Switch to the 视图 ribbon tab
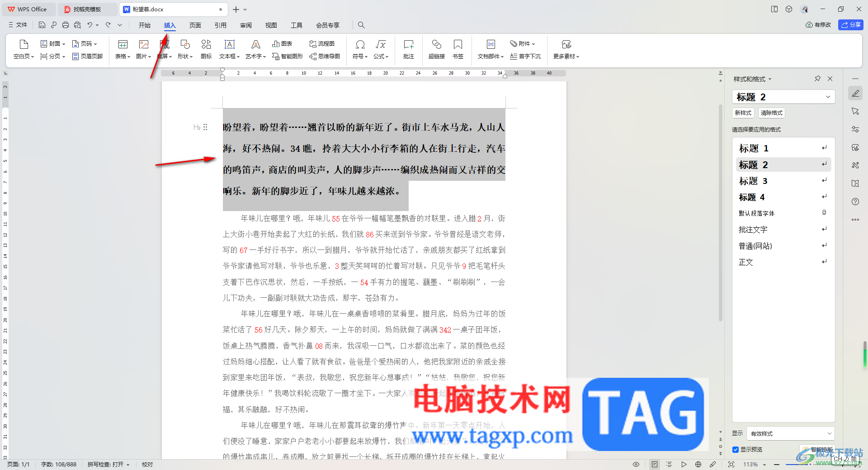This screenshot has height=470, width=868. (271, 25)
